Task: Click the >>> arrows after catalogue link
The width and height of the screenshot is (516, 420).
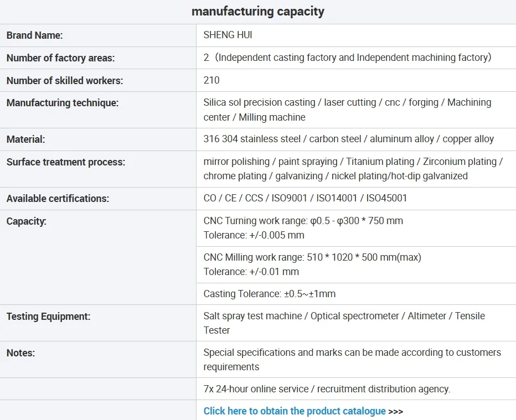Action: click(x=396, y=412)
